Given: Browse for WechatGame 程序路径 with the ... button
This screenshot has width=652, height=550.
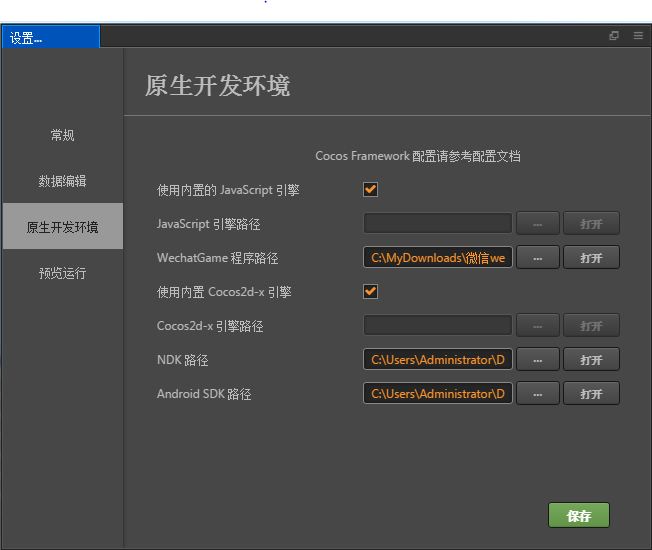Looking at the screenshot, I should point(538,257).
